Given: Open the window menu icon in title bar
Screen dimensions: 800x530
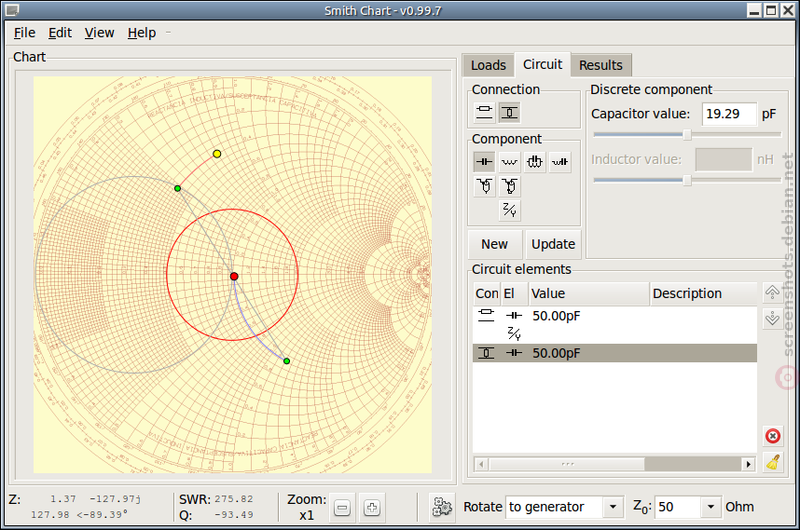Looking at the screenshot, I should [12, 10].
